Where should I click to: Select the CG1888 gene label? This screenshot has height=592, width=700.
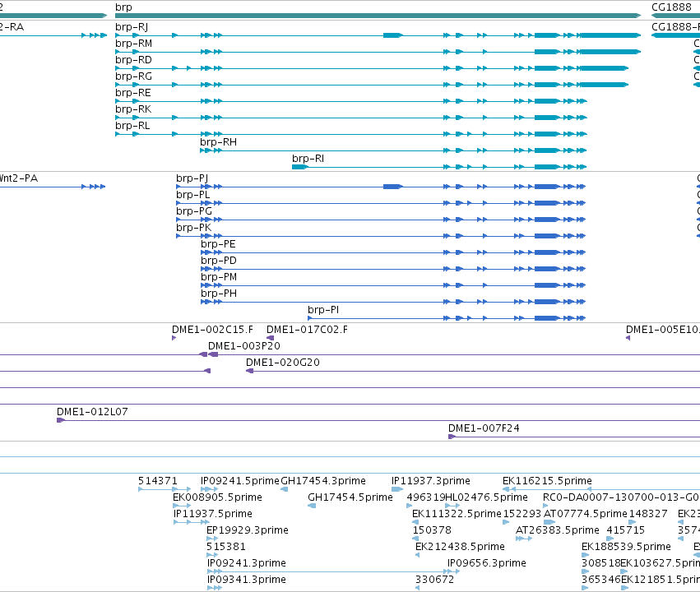coord(671,7)
